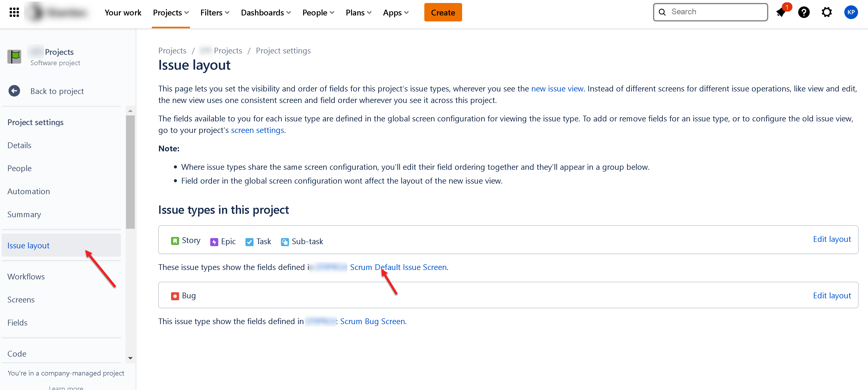
Task: Edit layout for the Bug issue type
Action: [832, 295]
